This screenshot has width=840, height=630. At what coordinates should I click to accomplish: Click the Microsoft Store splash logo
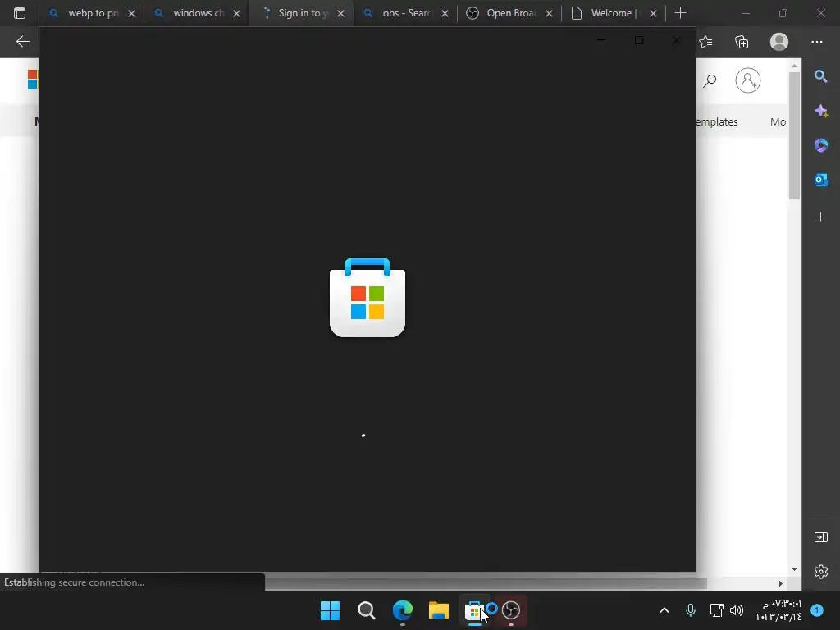point(367,298)
